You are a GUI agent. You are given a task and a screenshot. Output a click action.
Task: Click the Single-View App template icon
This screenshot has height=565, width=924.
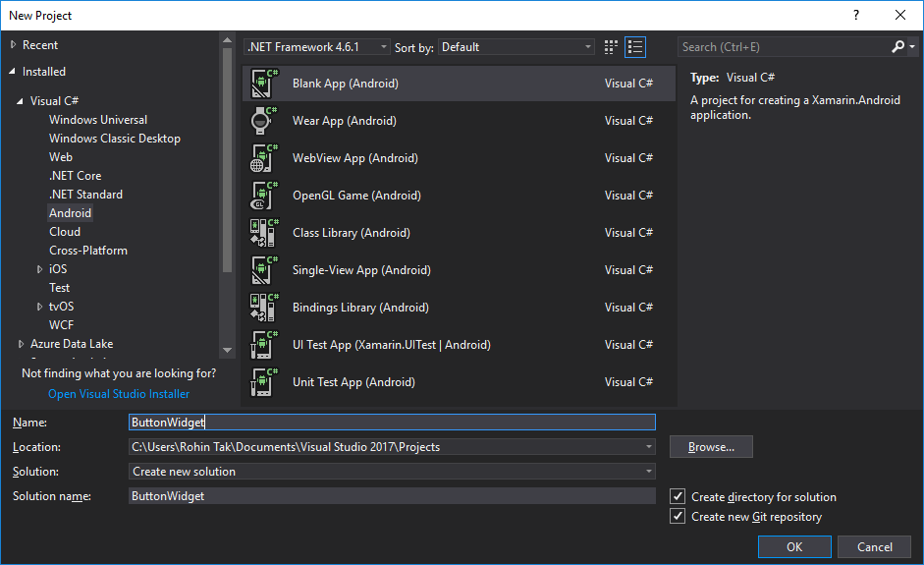[264, 270]
